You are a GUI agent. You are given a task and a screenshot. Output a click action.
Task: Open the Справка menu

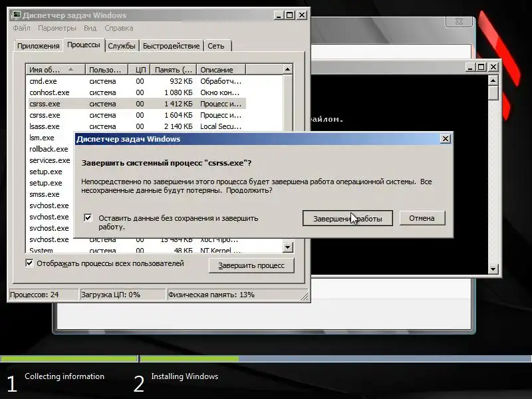pos(119,28)
